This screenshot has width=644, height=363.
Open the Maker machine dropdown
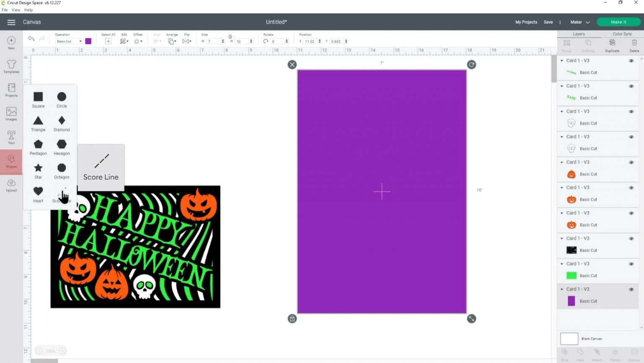pos(580,22)
